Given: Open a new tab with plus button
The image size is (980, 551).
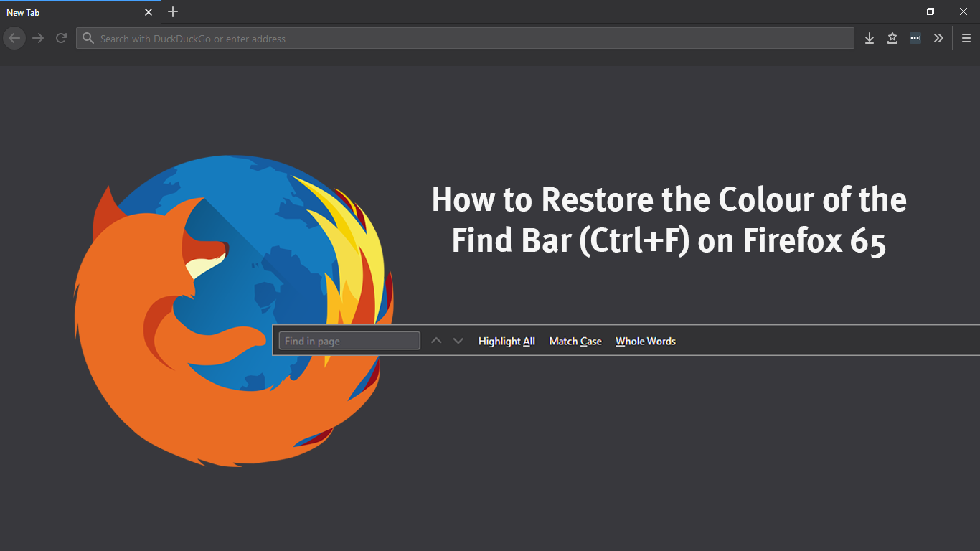Looking at the screenshot, I should [173, 11].
